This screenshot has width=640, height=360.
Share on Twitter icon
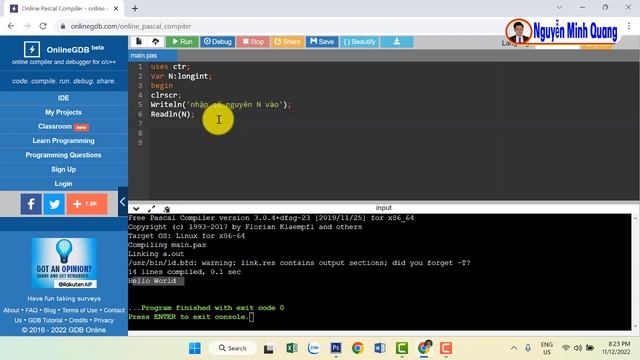54,204
